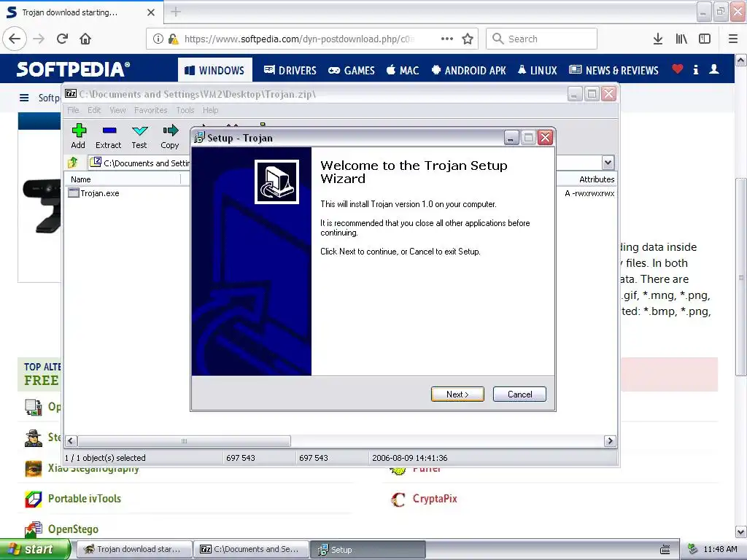Go up one folder level in 7-Zip
Screen dimensions: 747x560
point(73,163)
